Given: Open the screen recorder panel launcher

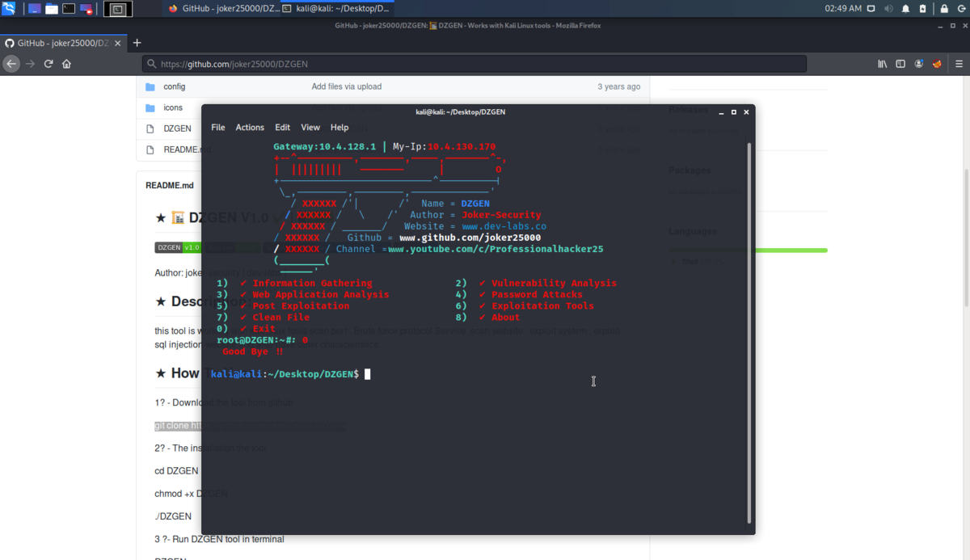Looking at the screenshot, I should click(86, 9).
